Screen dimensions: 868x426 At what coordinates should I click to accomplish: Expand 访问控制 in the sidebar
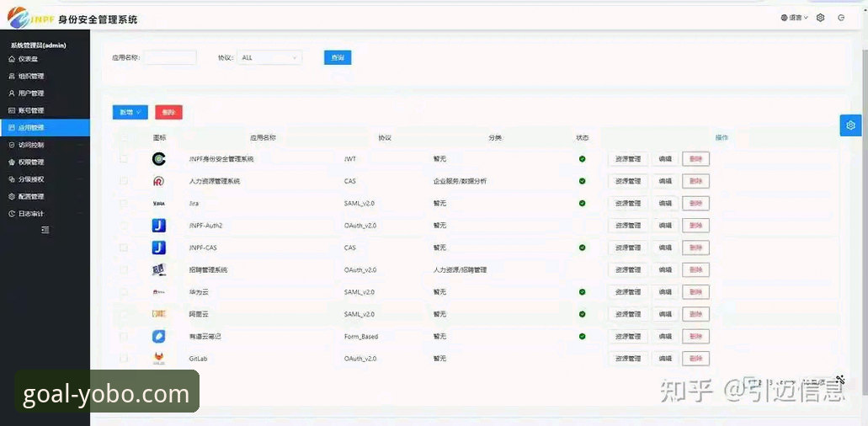45,145
